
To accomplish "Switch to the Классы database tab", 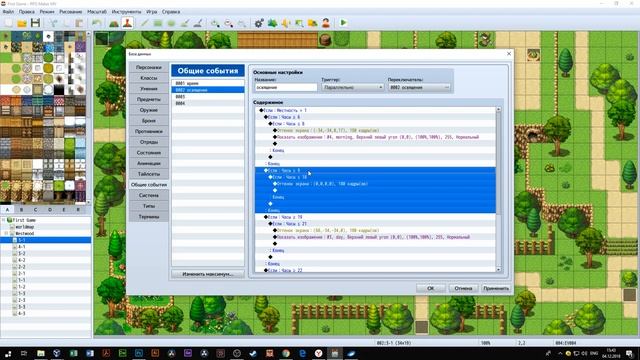I will pyautogui.click(x=149, y=78).
